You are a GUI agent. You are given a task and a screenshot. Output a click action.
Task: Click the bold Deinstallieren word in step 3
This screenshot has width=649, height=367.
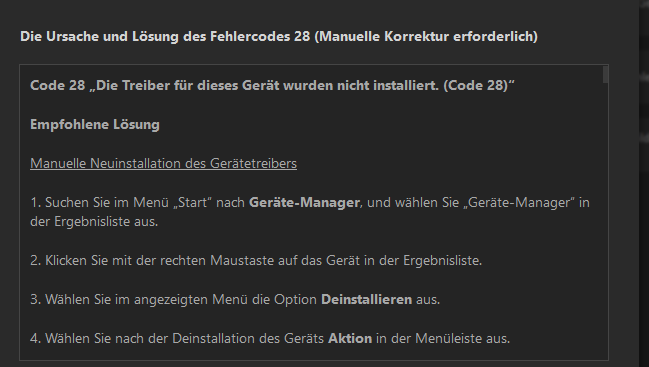pyautogui.click(x=366, y=300)
